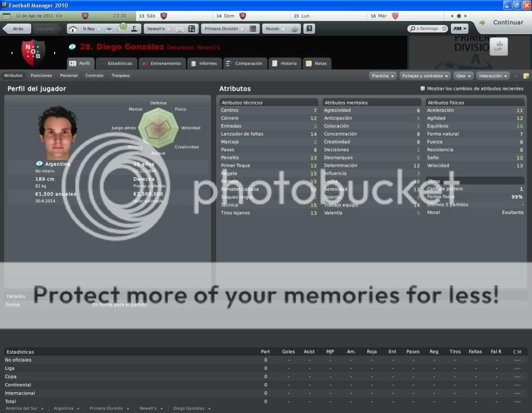Toggle show recent attribute changes checkbox
The height and width of the screenshot is (413, 532).
(x=422, y=89)
